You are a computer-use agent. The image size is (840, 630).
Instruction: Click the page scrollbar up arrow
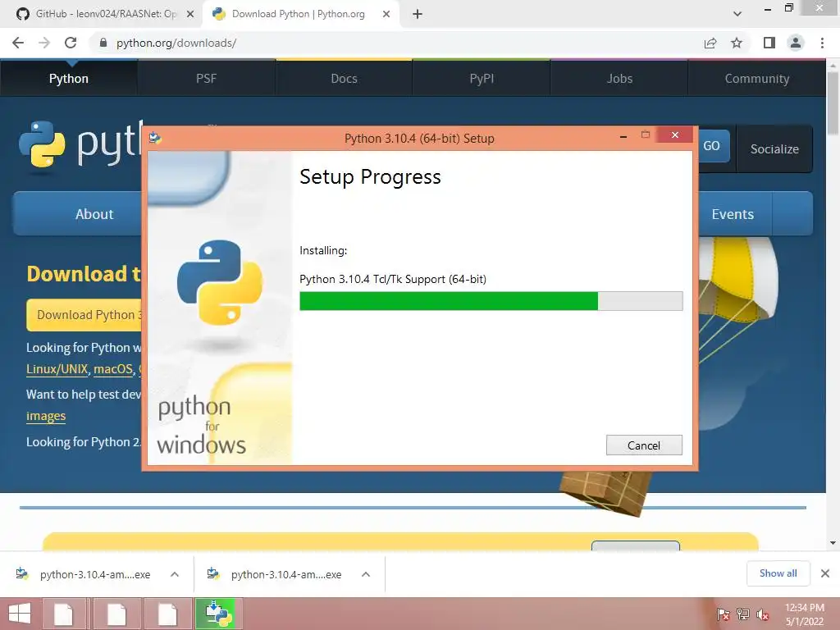click(x=833, y=66)
